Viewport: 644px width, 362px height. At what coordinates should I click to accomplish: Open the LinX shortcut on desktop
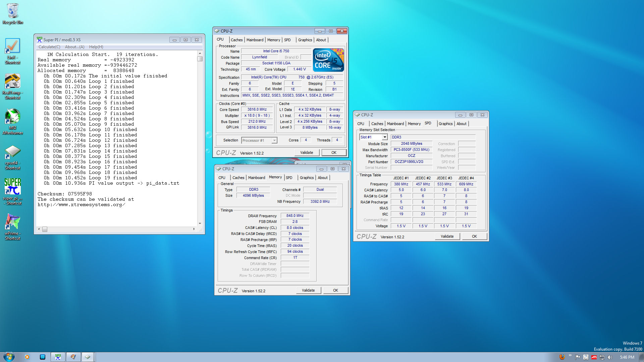[13, 51]
